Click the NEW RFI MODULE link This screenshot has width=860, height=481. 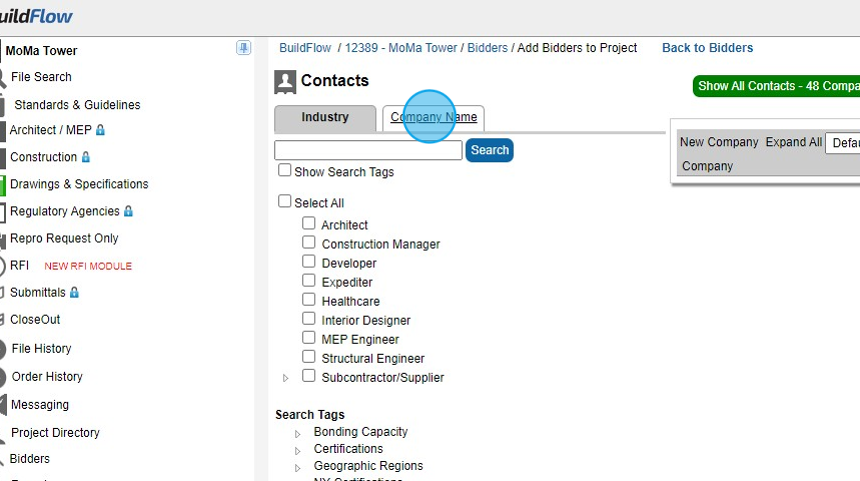point(88,266)
